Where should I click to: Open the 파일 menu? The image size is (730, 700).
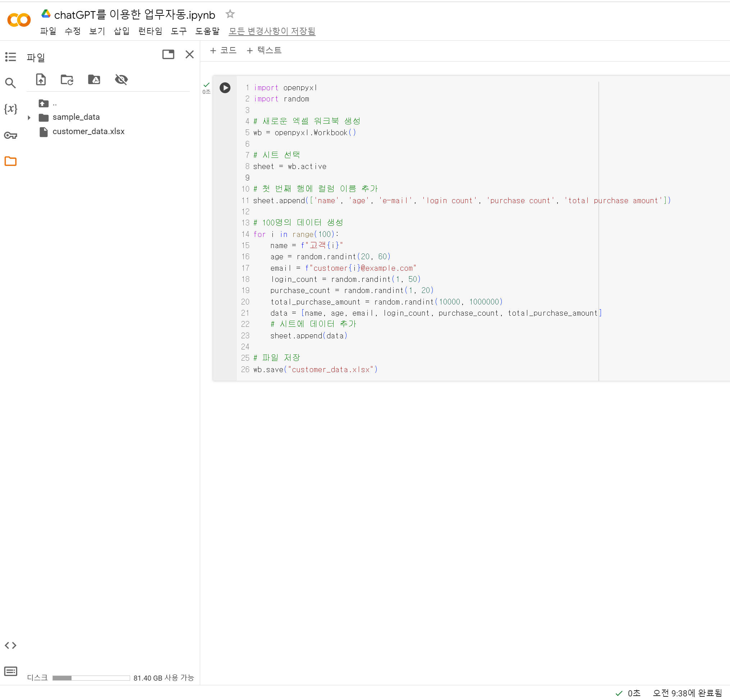click(48, 31)
